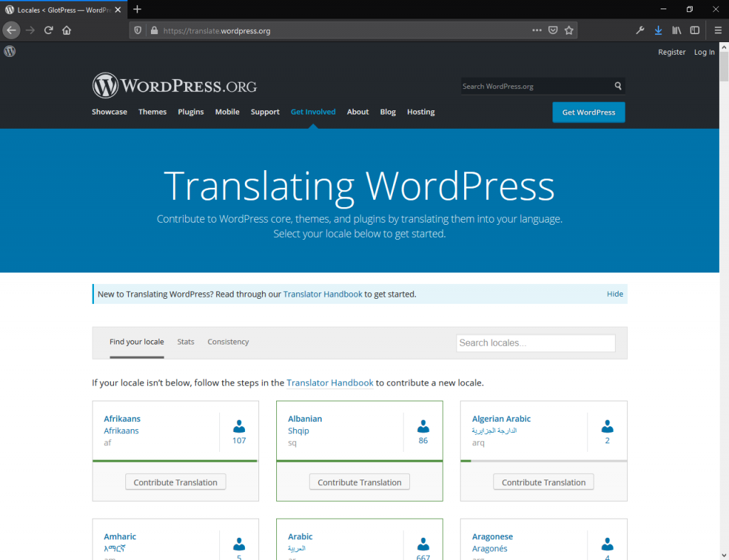Screen dimensions: 729x560
Task: Contribute Translation for Algerian Arabic
Action: coord(543,482)
